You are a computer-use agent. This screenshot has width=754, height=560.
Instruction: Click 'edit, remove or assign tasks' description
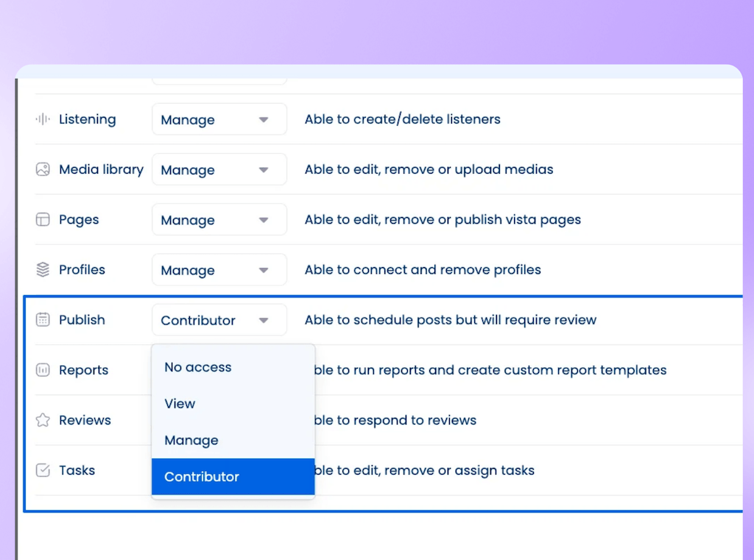tap(444, 470)
